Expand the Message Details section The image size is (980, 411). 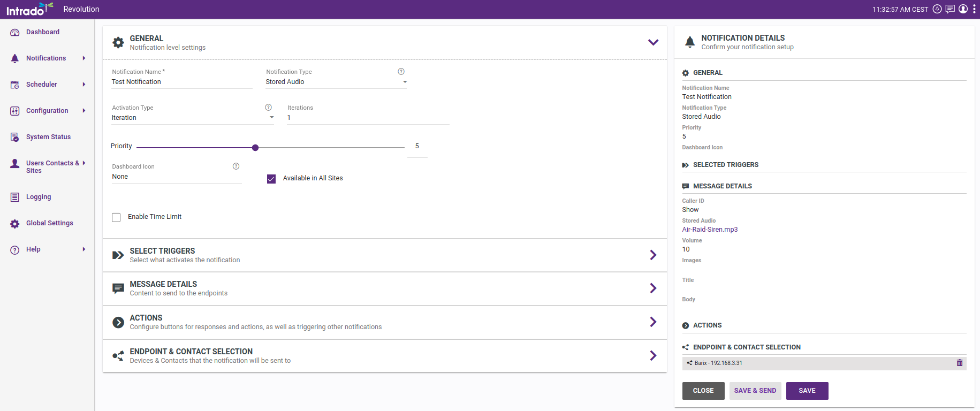coord(653,288)
